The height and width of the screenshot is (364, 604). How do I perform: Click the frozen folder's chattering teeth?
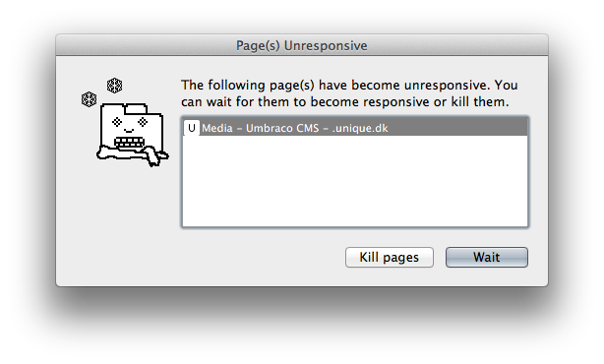tap(129, 143)
